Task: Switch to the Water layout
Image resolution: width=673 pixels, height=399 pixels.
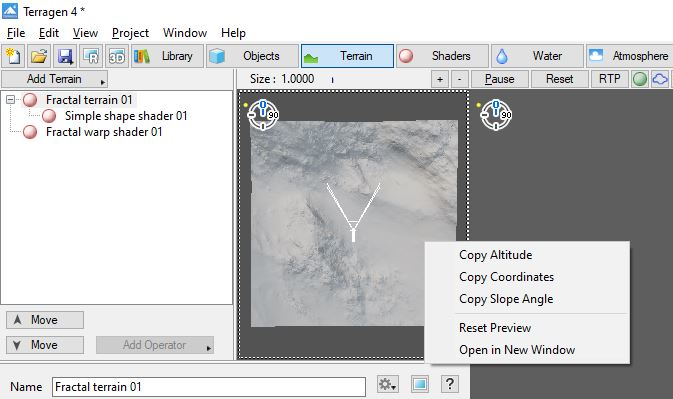Action: click(537, 56)
